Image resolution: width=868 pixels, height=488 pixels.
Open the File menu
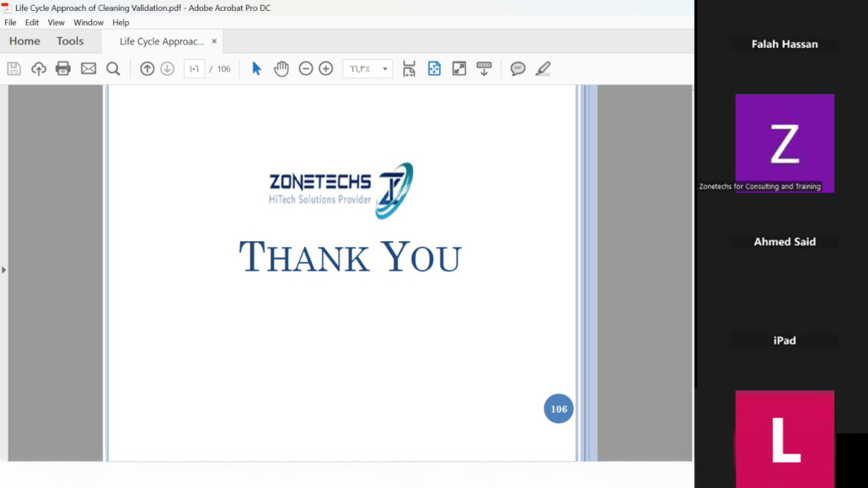(x=10, y=23)
